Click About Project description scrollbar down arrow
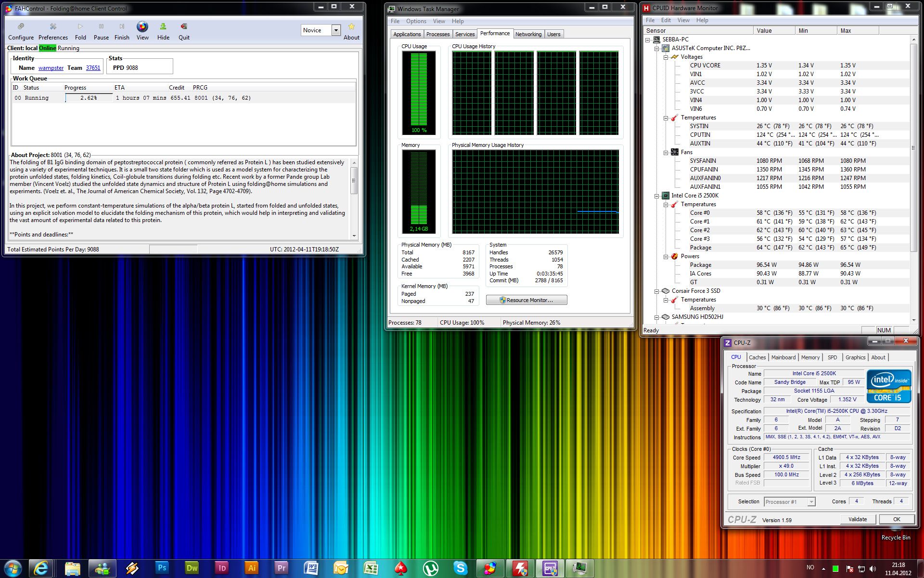 click(354, 236)
